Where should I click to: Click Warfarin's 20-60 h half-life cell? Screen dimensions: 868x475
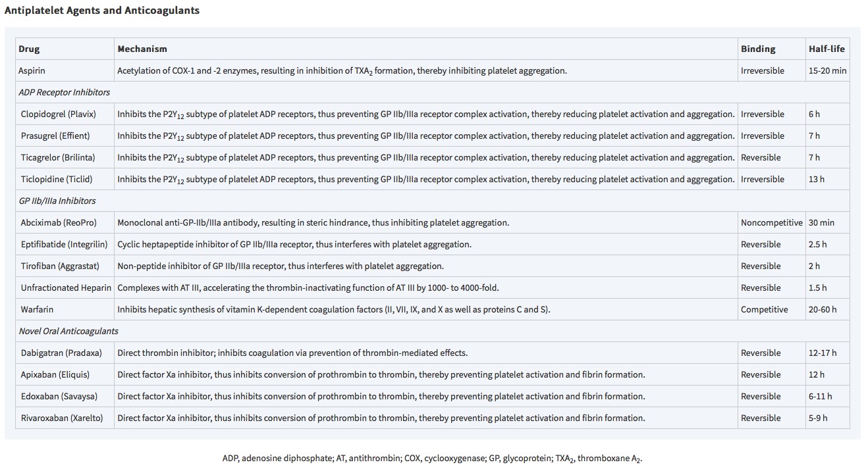pos(823,309)
